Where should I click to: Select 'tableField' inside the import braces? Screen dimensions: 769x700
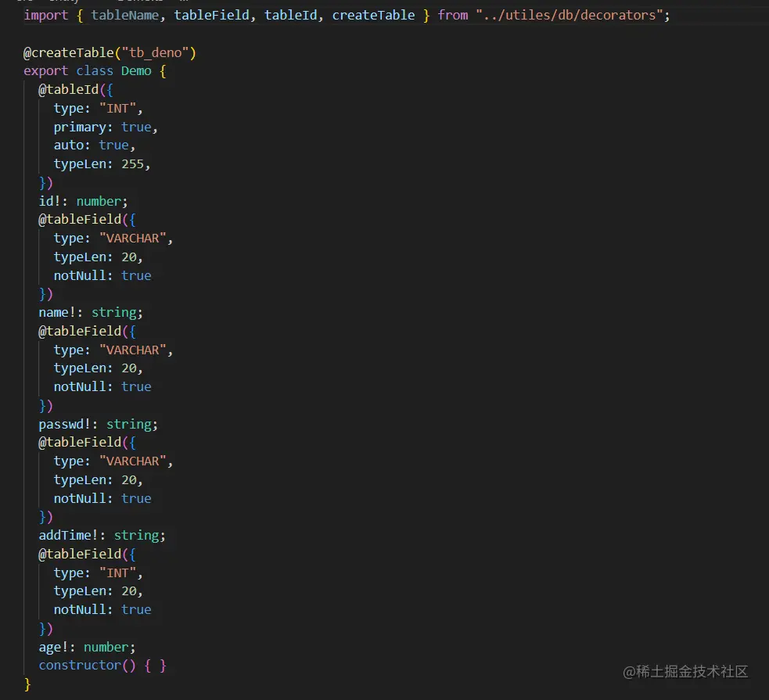(211, 16)
